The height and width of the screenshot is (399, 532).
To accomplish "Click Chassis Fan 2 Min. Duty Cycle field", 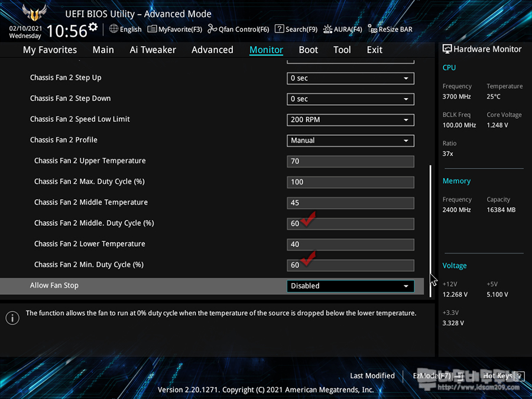I will point(351,265).
